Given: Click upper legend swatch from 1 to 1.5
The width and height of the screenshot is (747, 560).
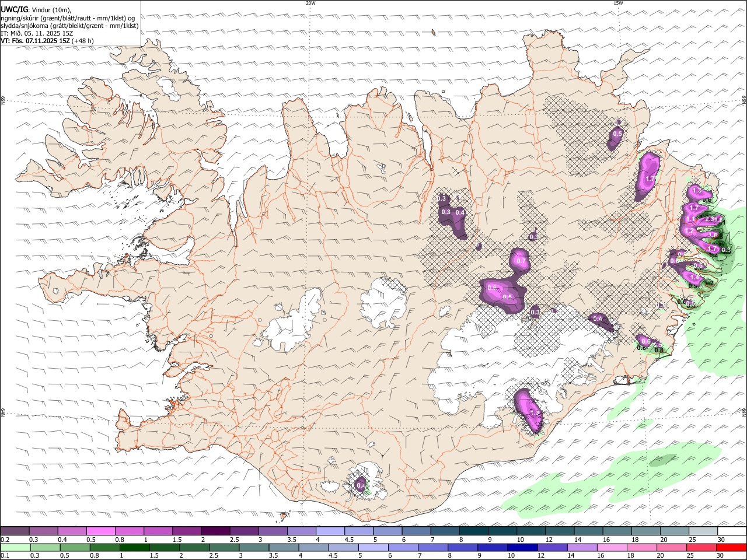Looking at the screenshot, I should [158, 531].
